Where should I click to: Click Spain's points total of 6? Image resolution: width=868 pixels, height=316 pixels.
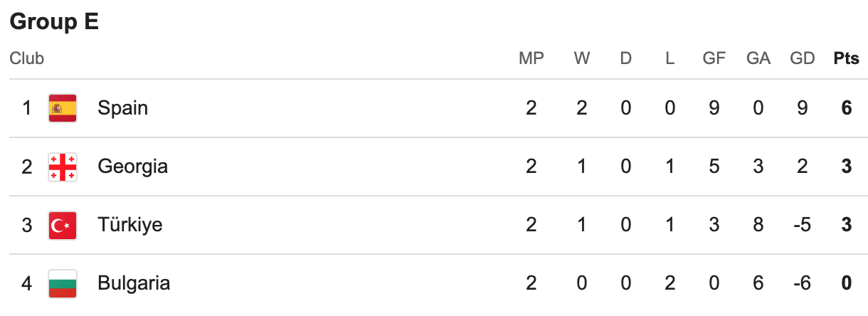pos(847,108)
